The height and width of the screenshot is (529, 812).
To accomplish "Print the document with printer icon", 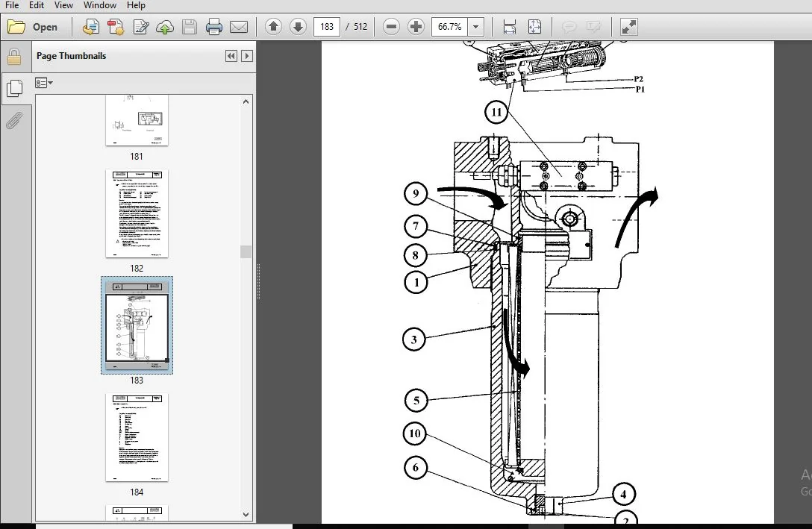I will click(213, 27).
